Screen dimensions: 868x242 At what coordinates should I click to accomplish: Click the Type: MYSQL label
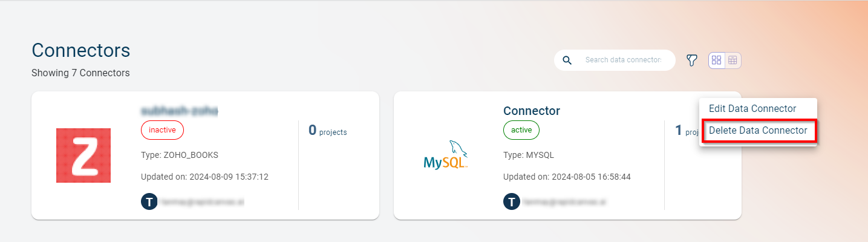click(x=529, y=155)
